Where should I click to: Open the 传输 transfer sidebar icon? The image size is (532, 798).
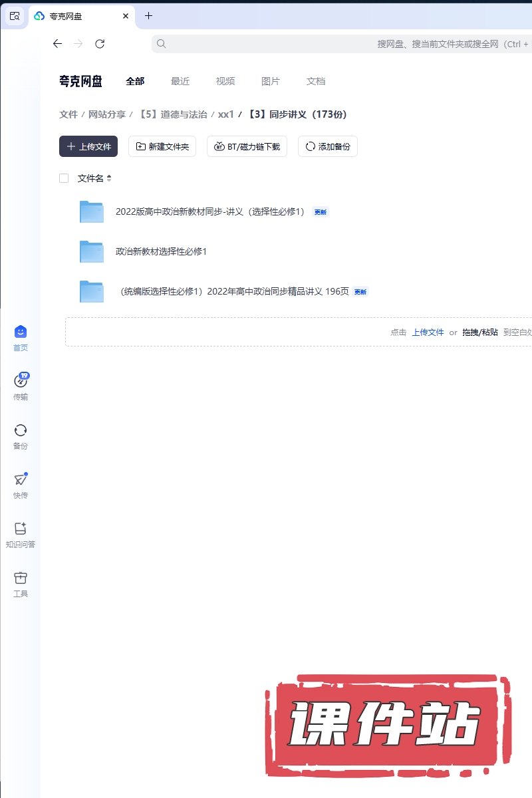click(21, 381)
